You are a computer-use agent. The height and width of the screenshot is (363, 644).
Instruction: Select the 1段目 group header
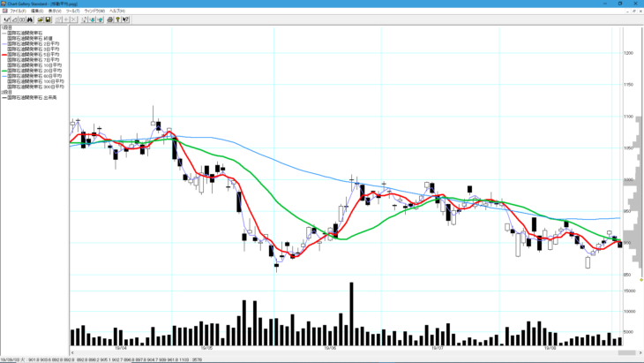coord(7,28)
